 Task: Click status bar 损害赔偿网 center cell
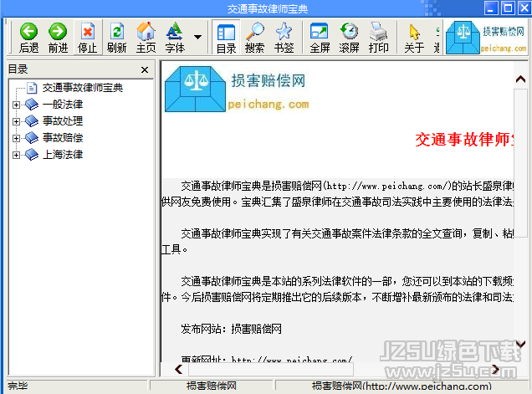pyautogui.click(x=211, y=386)
